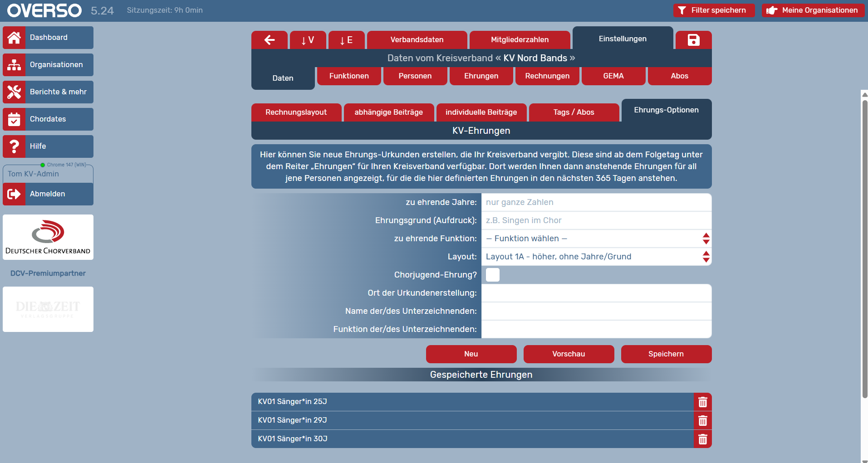868x463 pixels.
Task: Open Dashboard via the house icon
Action: [x=14, y=38]
